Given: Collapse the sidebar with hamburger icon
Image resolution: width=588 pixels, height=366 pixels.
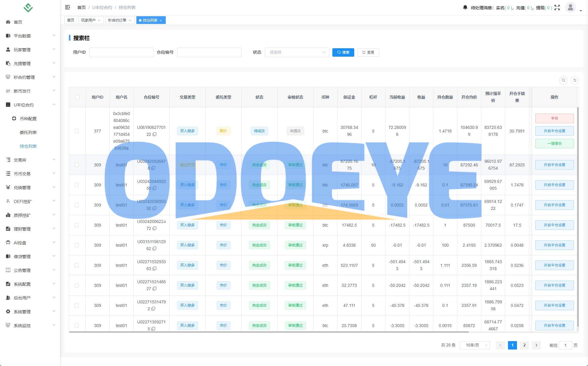Looking at the screenshot, I should pos(67,7).
